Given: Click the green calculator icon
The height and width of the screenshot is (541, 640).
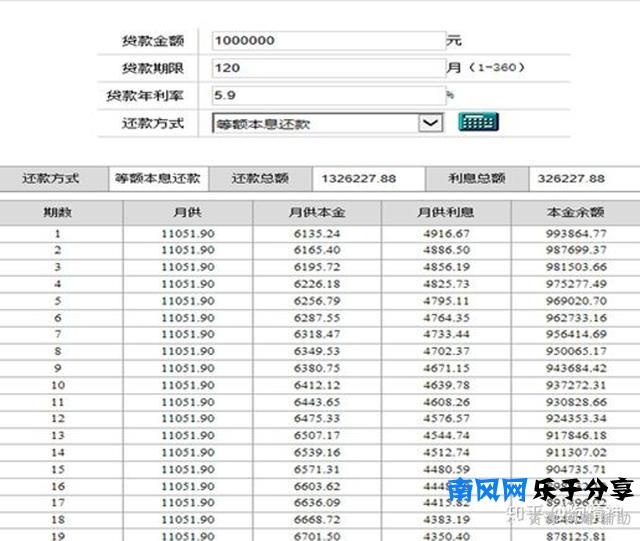Looking at the screenshot, I should 478,122.
